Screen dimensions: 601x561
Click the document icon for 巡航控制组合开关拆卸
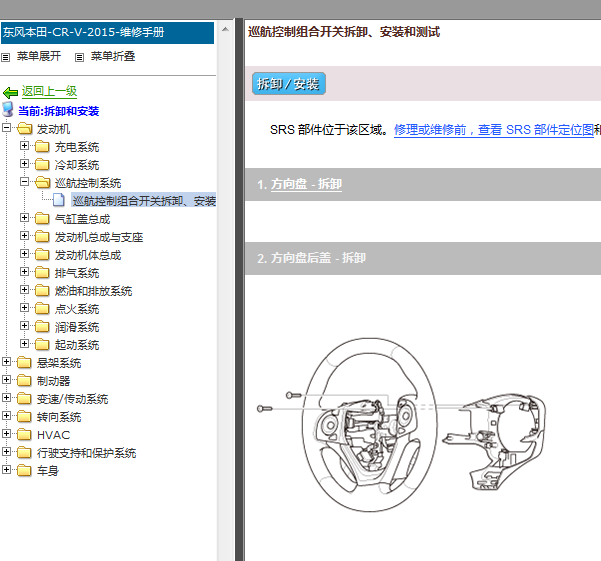pos(59,200)
